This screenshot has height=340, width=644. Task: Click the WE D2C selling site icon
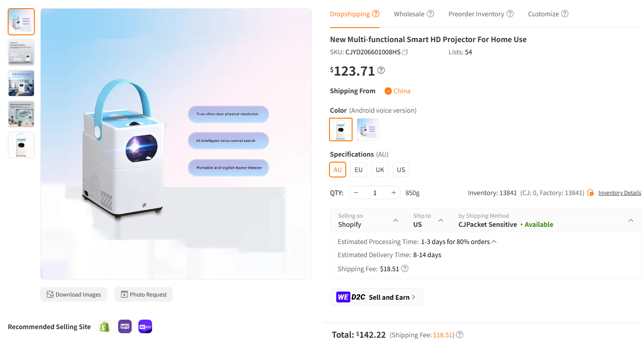[x=145, y=326]
